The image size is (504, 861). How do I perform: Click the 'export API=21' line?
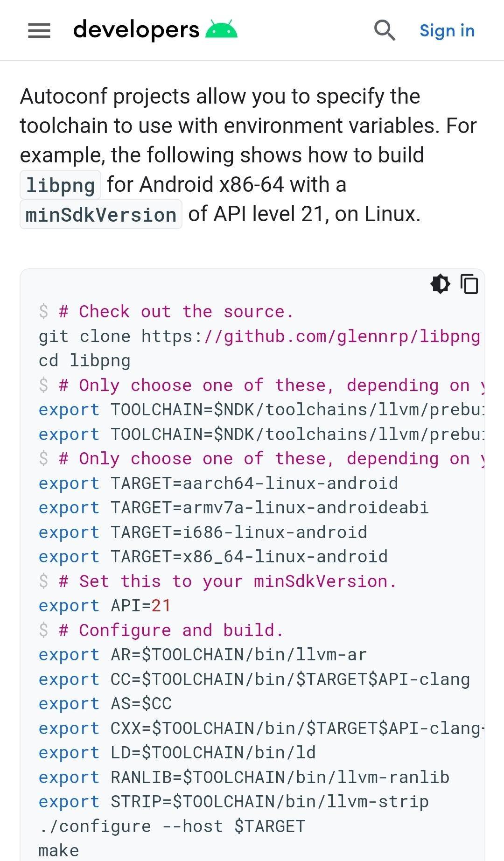105,606
